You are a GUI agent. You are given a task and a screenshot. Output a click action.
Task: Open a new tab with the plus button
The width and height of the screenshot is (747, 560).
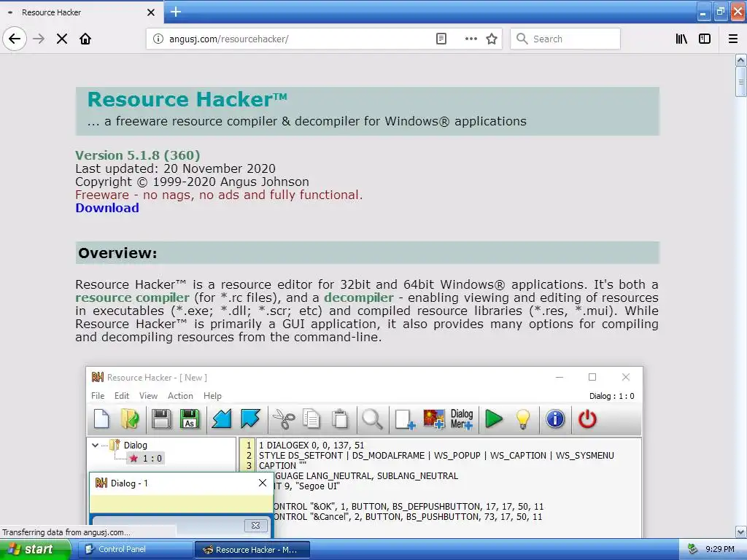coord(176,12)
